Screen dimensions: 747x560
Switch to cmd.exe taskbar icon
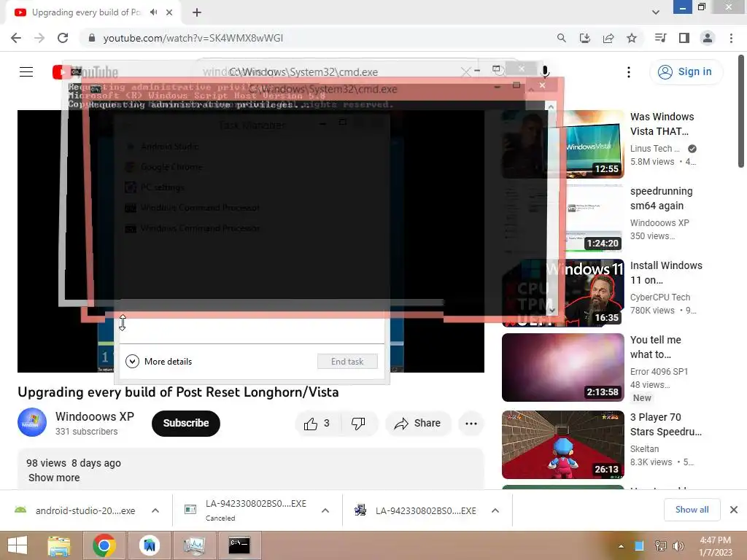(239, 545)
